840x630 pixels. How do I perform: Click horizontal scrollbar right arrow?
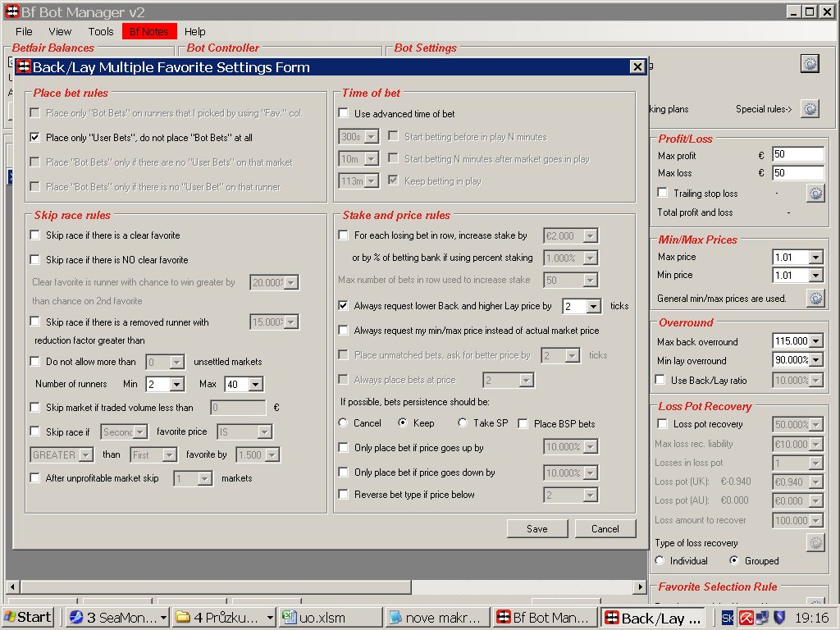(x=640, y=587)
